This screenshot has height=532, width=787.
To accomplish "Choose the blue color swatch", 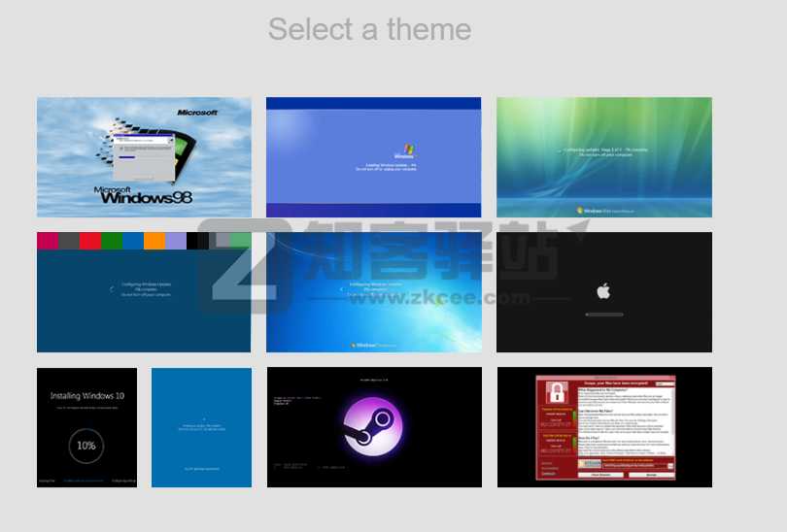I will [133, 241].
